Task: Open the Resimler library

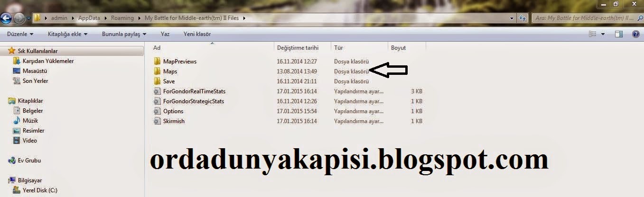Action: click(x=33, y=131)
